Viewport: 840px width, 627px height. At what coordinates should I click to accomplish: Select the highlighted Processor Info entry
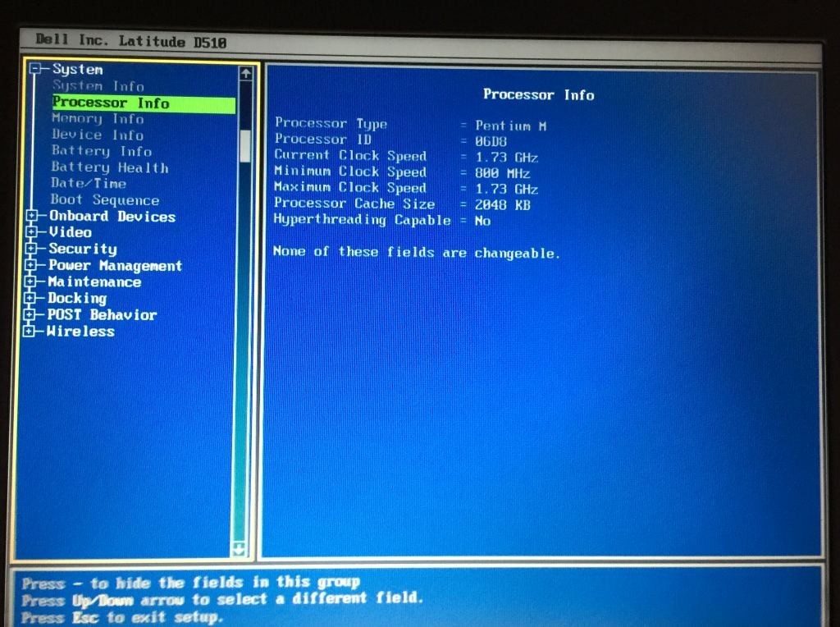143,103
